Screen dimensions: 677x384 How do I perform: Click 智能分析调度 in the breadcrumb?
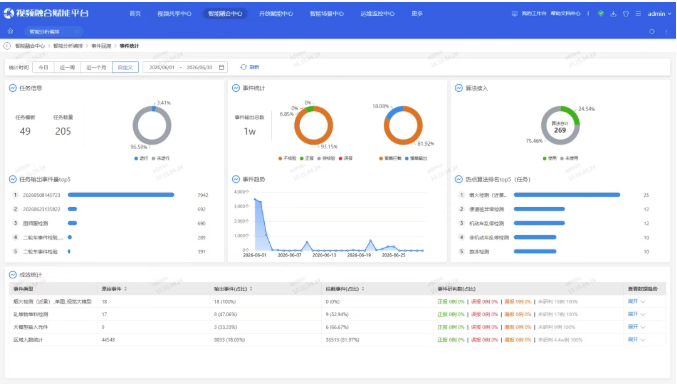pyautogui.click(x=68, y=46)
